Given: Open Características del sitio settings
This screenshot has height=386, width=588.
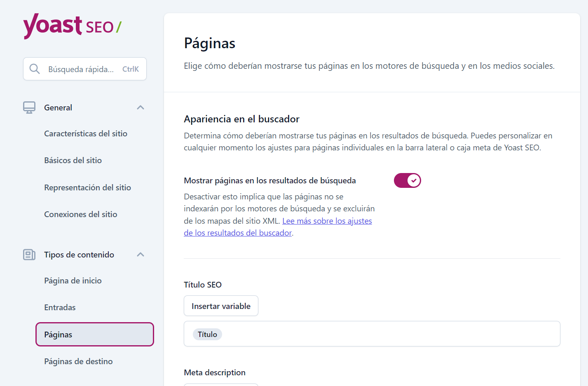Looking at the screenshot, I should 86,133.
